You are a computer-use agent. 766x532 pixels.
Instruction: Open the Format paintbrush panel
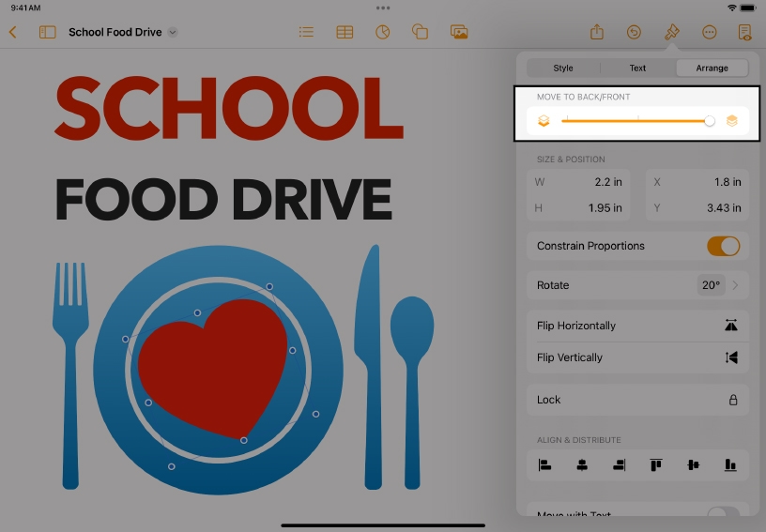coord(671,32)
